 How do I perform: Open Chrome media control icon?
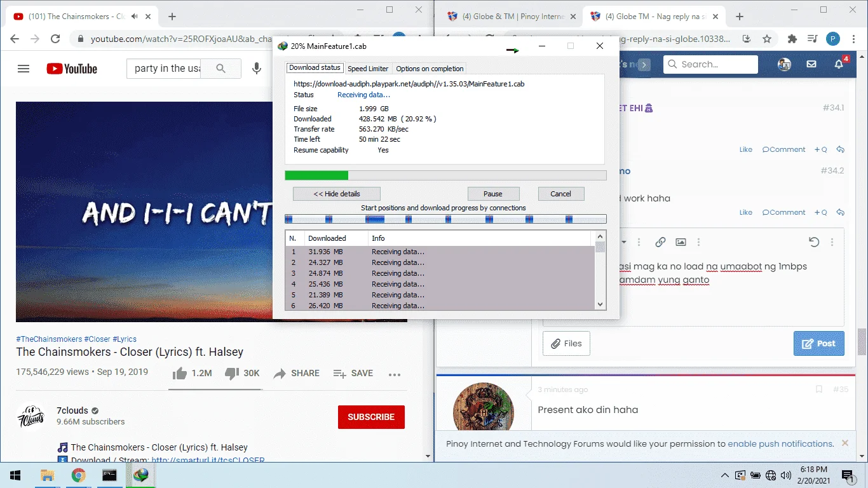(x=812, y=39)
